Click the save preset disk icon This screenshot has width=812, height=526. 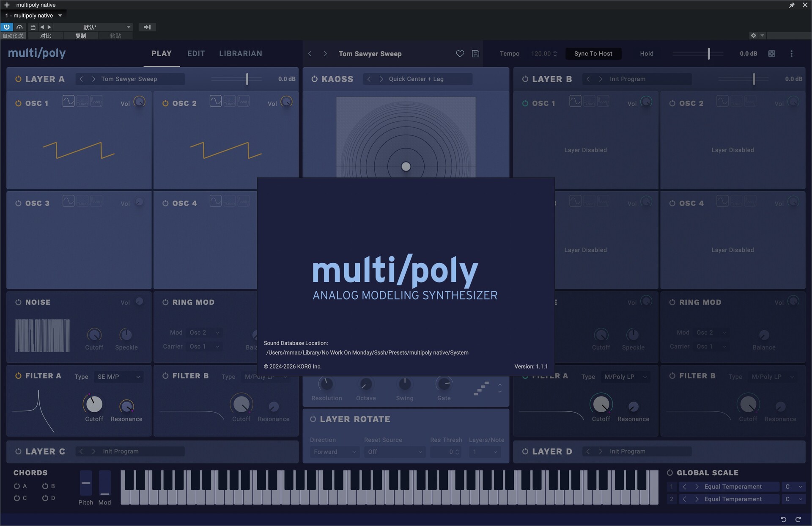[x=475, y=54]
